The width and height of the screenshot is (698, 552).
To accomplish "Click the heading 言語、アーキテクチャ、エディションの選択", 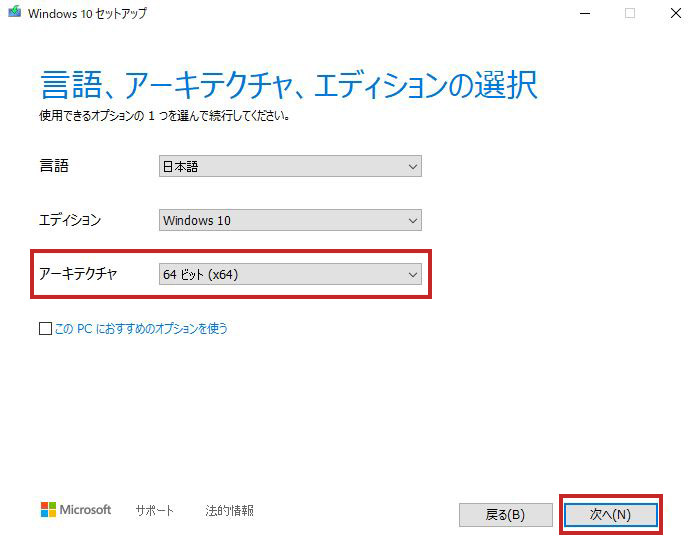I will coord(289,85).
